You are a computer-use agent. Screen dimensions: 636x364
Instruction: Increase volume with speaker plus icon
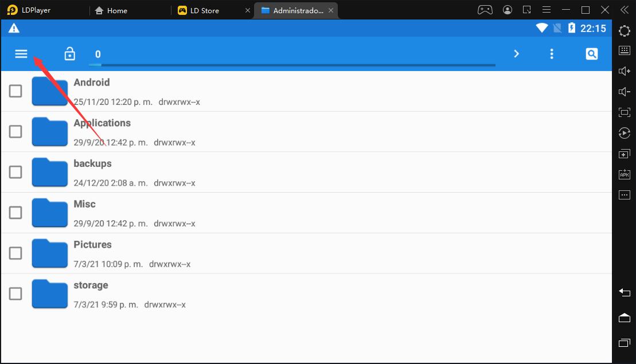click(625, 71)
